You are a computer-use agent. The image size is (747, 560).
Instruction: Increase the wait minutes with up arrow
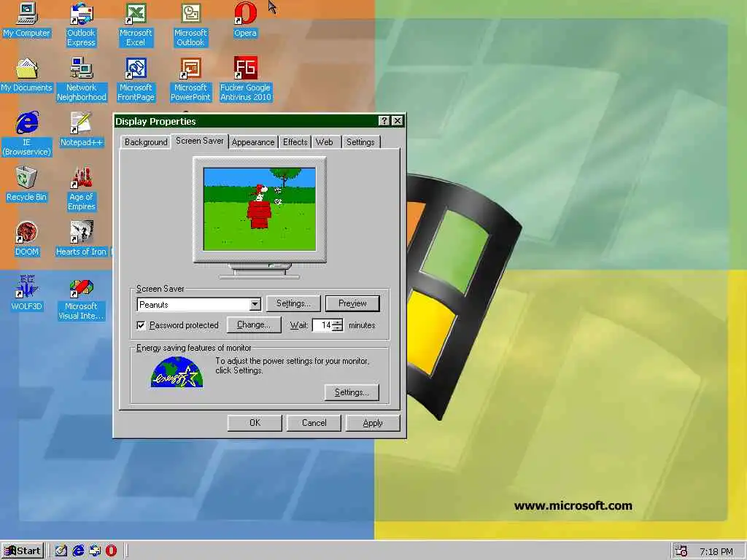[x=337, y=322]
